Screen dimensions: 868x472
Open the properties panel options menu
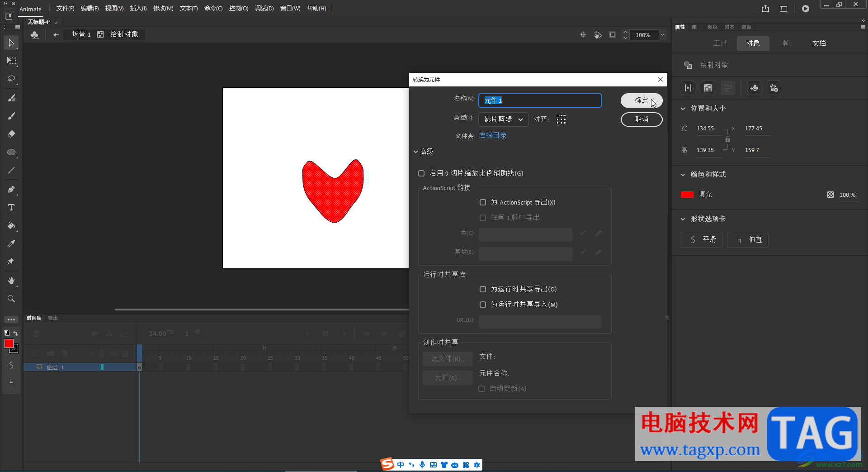(x=863, y=27)
